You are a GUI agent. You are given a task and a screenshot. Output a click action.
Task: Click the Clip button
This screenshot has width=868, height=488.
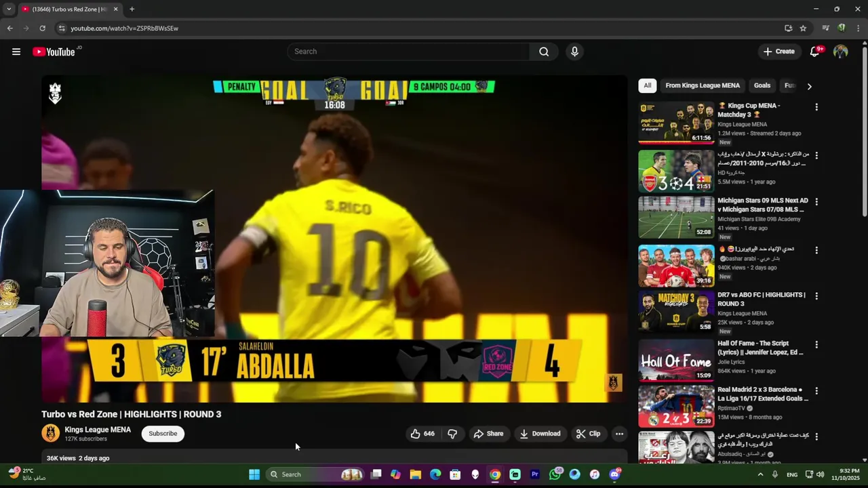[589, 434]
